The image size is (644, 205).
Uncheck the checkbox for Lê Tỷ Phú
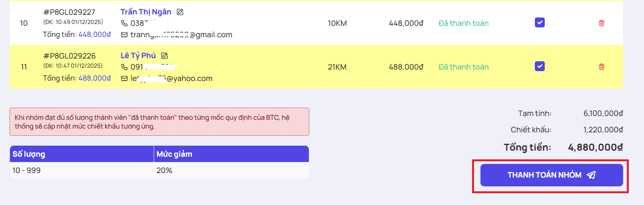(539, 67)
